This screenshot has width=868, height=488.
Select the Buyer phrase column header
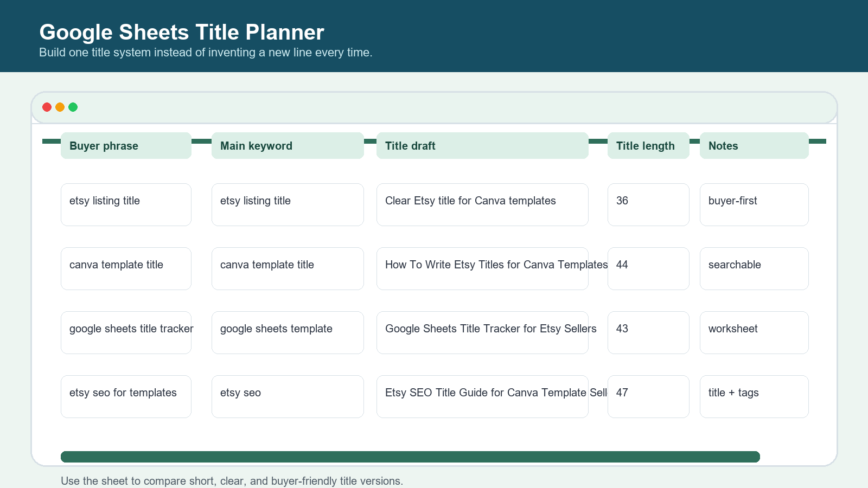point(126,145)
